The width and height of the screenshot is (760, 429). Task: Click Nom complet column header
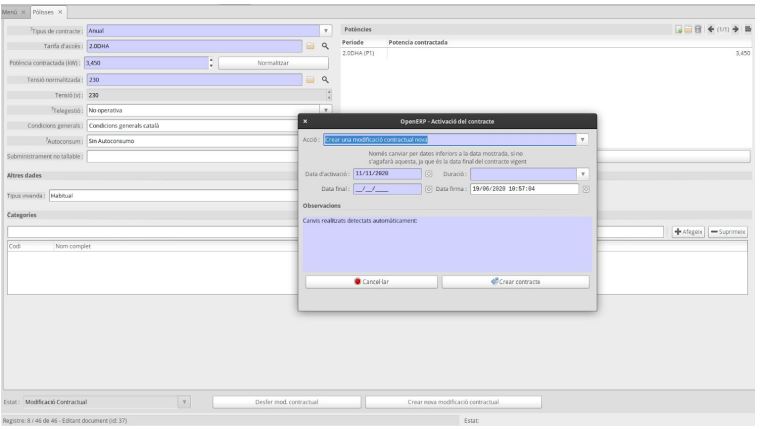tap(73, 246)
